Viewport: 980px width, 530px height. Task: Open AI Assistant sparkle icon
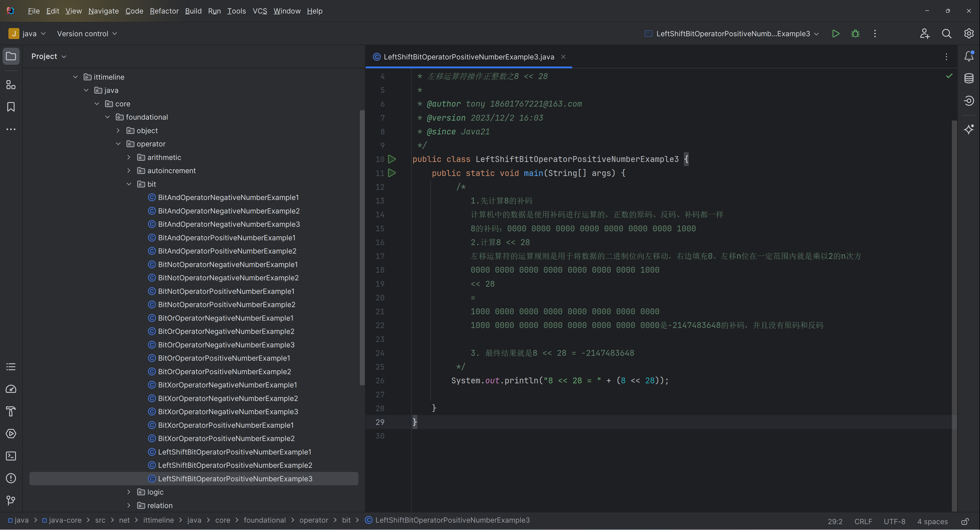click(x=969, y=129)
